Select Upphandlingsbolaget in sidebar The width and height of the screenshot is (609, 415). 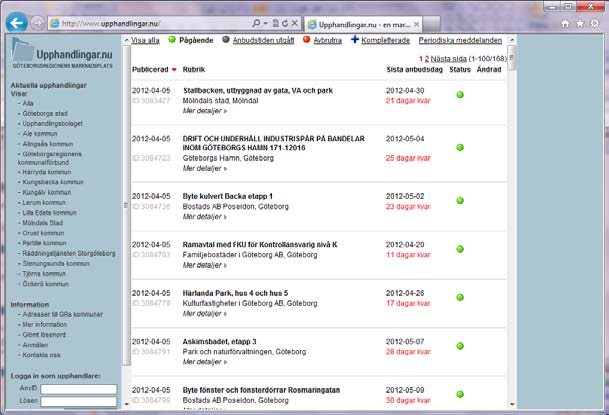click(52, 124)
